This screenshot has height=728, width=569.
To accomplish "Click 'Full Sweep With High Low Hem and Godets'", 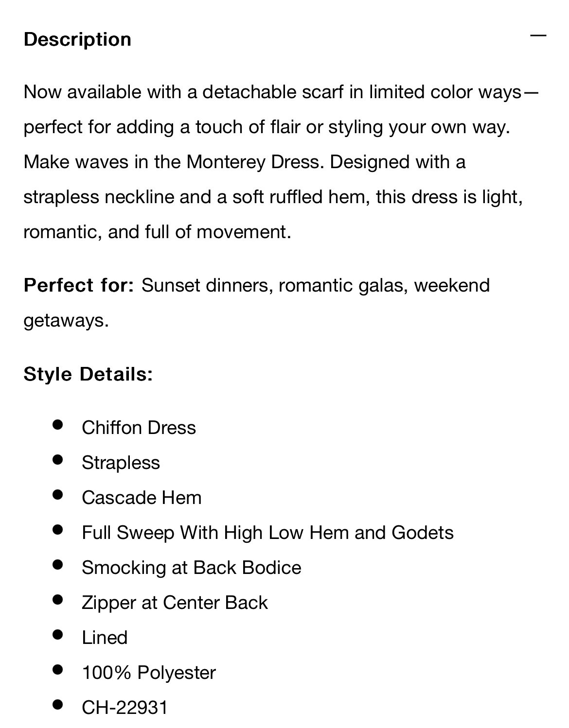I will 267,533.
